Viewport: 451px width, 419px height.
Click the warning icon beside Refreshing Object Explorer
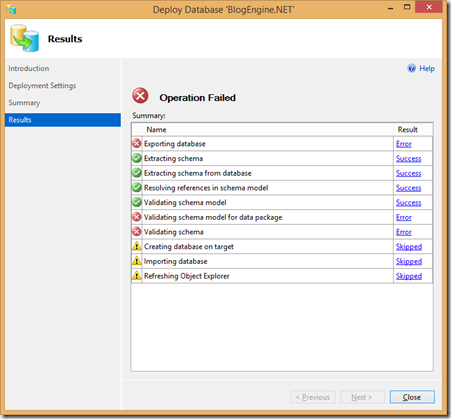pyautogui.click(x=137, y=276)
